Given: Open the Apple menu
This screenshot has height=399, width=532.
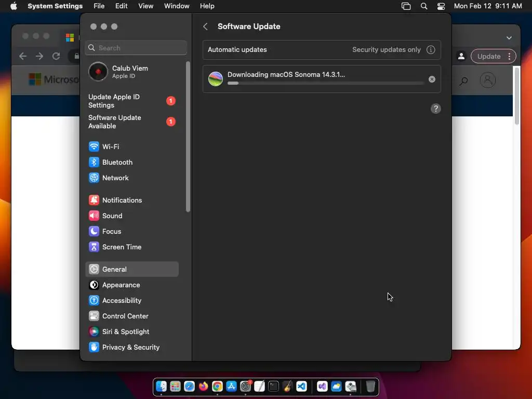Looking at the screenshot, I should [14, 6].
